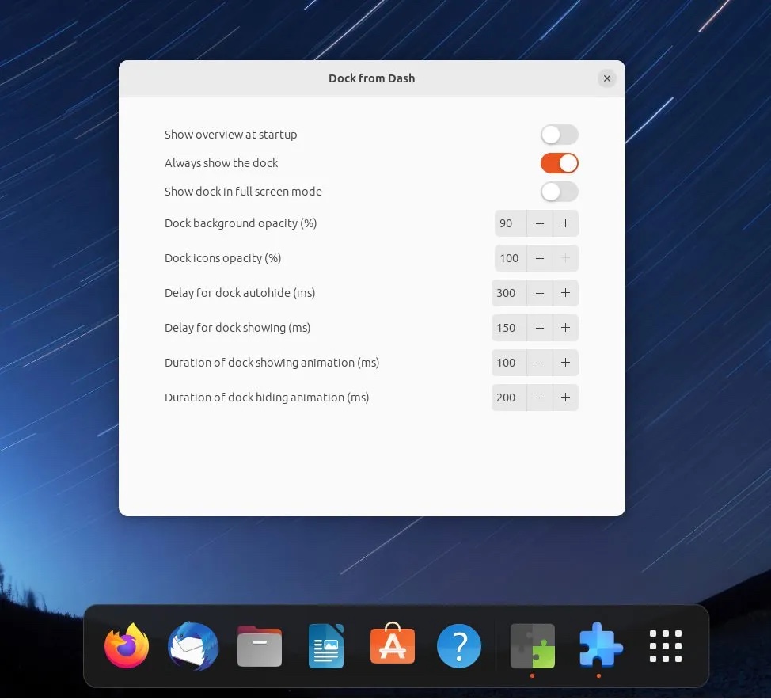Launch Firefox from the dock
The image size is (771, 700).
pyautogui.click(x=126, y=645)
